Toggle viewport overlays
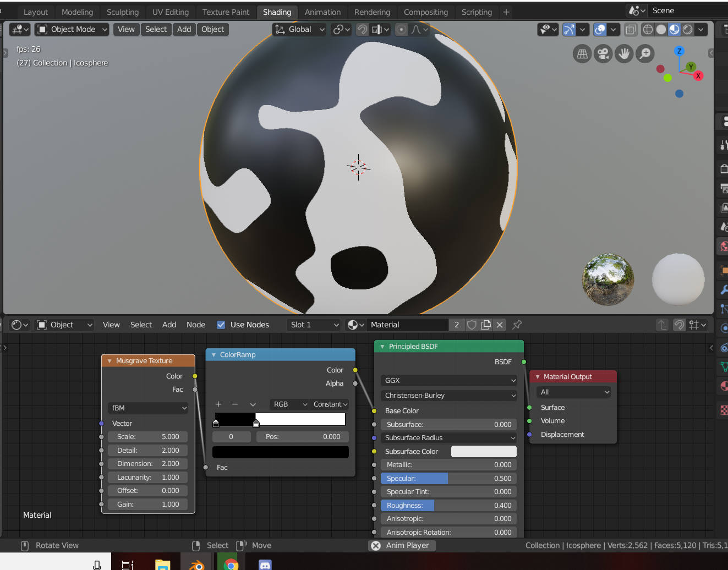728x570 pixels. (x=600, y=29)
